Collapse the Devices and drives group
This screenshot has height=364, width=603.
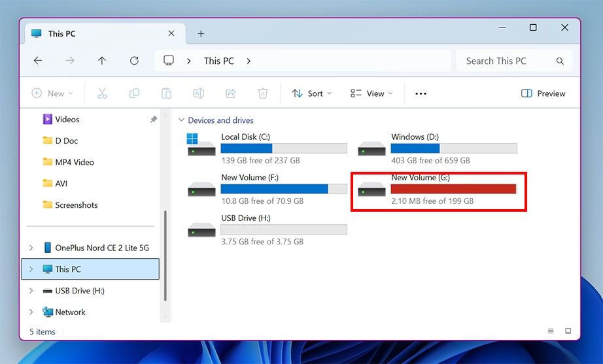coord(181,120)
